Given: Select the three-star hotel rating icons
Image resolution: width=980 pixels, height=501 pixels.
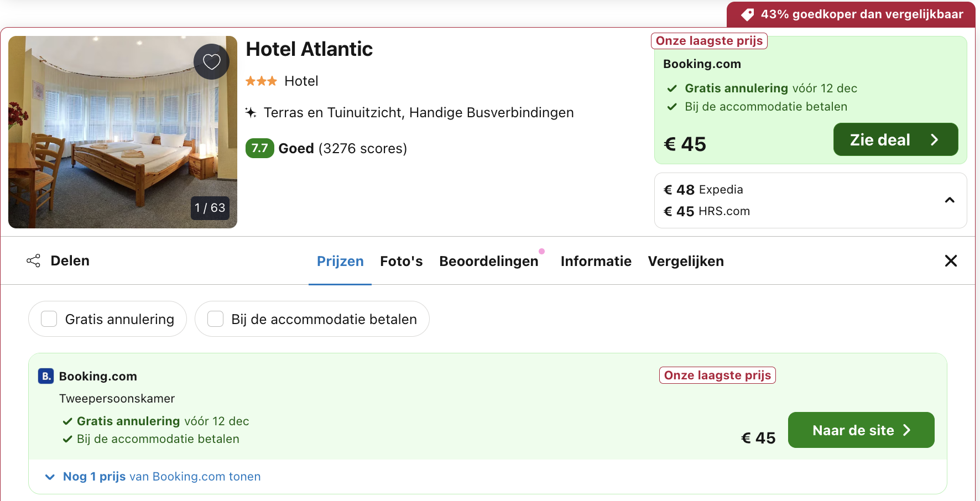Looking at the screenshot, I should tap(260, 81).
